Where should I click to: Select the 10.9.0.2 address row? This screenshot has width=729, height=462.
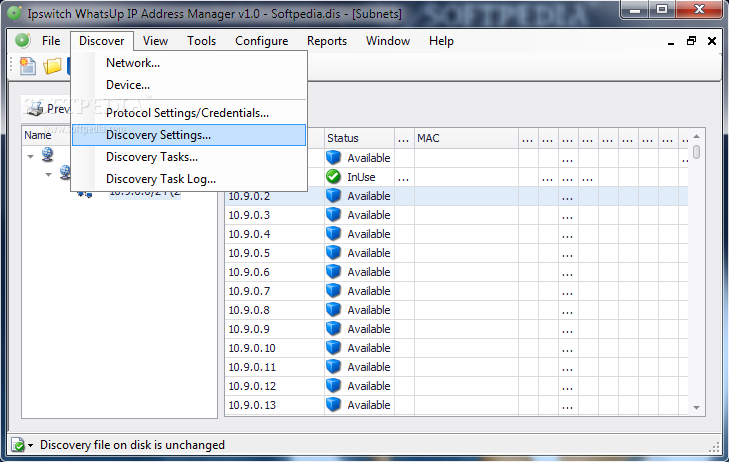(x=457, y=196)
